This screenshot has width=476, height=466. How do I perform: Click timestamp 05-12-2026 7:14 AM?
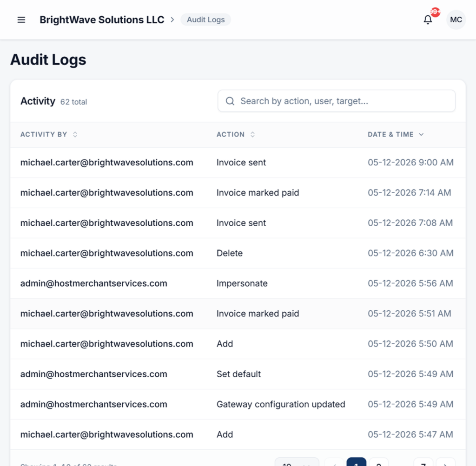(410, 193)
